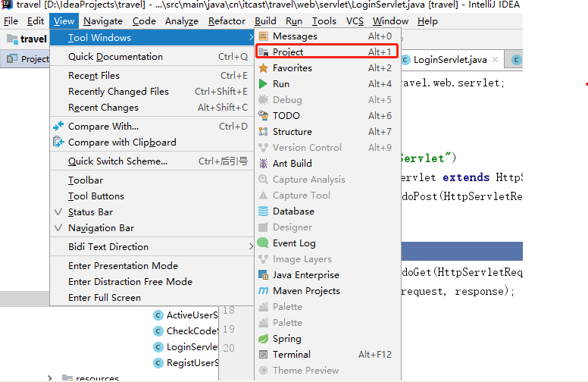Viewport: 588px width, 382px height.
Task: Click the travel folder icon in navigation bar
Action: tap(12, 39)
